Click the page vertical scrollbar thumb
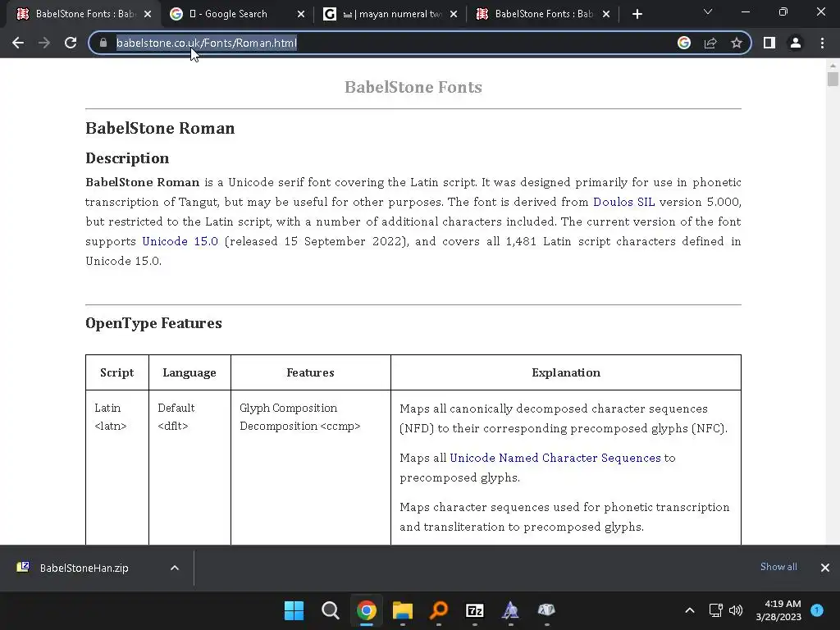The height and width of the screenshot is (630, 840). (833, 80)
